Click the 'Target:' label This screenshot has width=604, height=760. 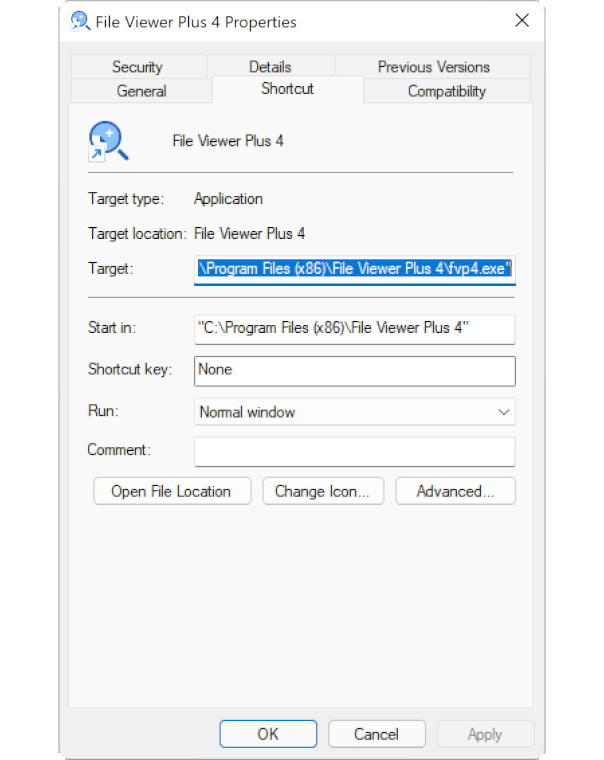111,269
